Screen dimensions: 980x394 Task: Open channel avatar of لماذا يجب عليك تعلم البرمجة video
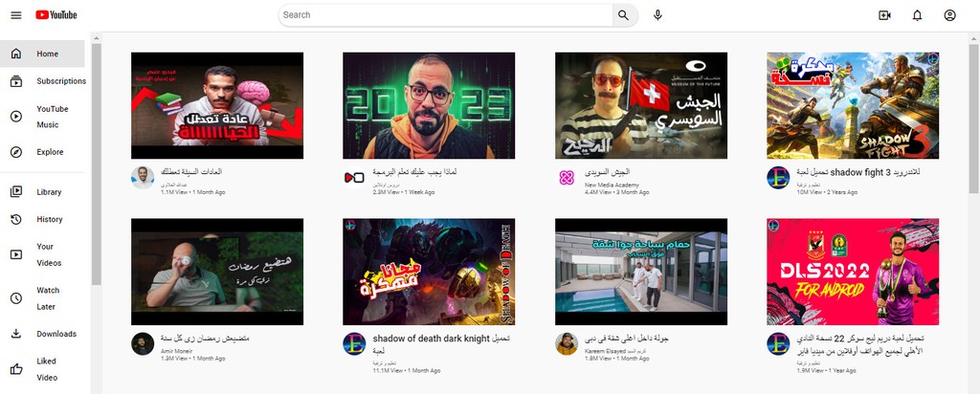[354, 177]
